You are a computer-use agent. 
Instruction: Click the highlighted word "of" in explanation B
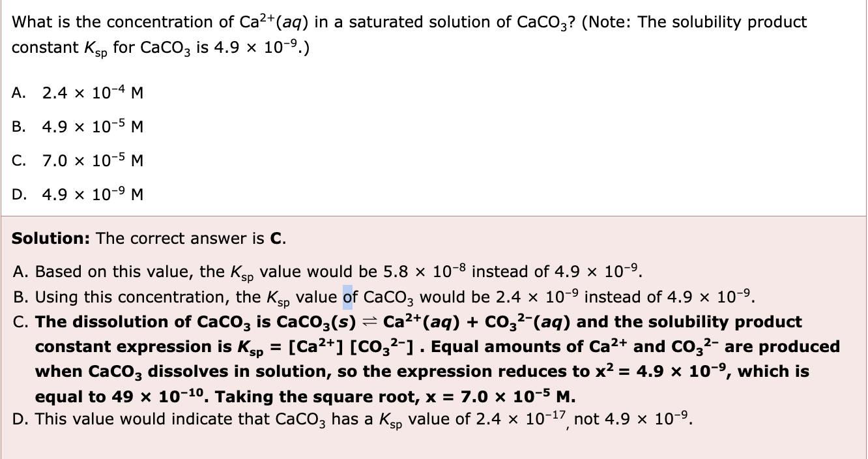[x=347, y=297]
